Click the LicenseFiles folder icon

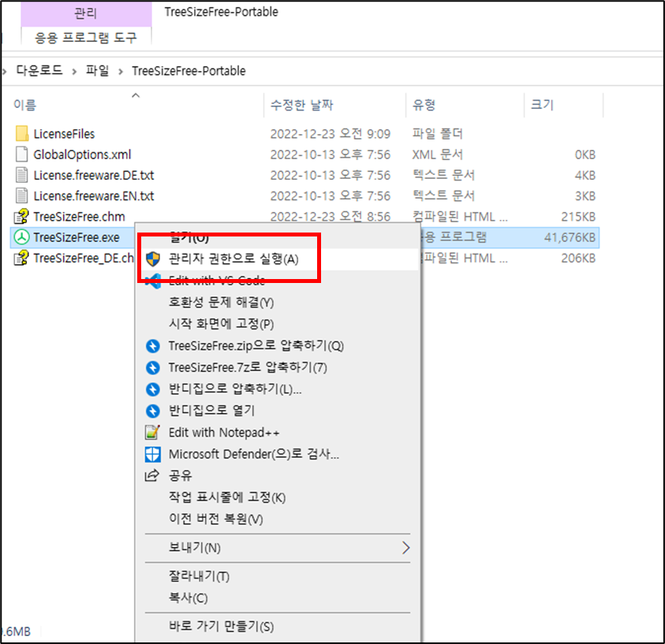click(21, 133)
